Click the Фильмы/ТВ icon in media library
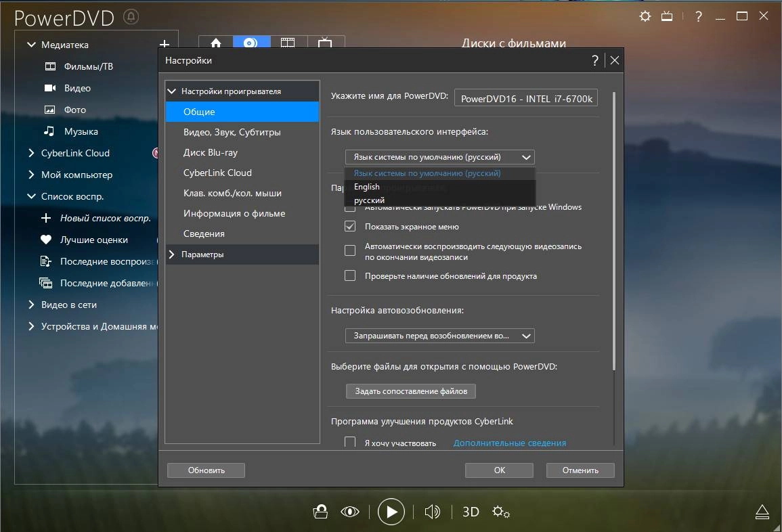The width and height of the screenshot is (782, 532). point(50,66)
